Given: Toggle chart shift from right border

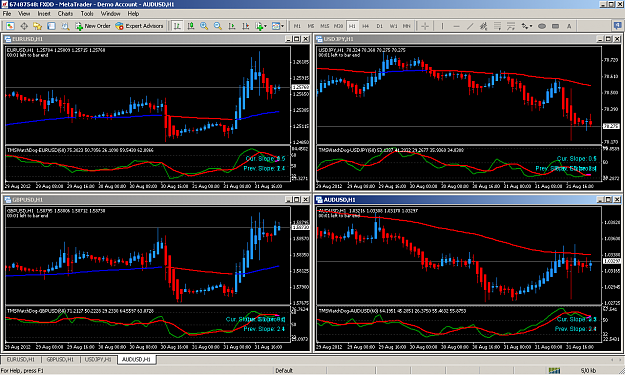Looking at the screenshot, I should click(246, 26).
